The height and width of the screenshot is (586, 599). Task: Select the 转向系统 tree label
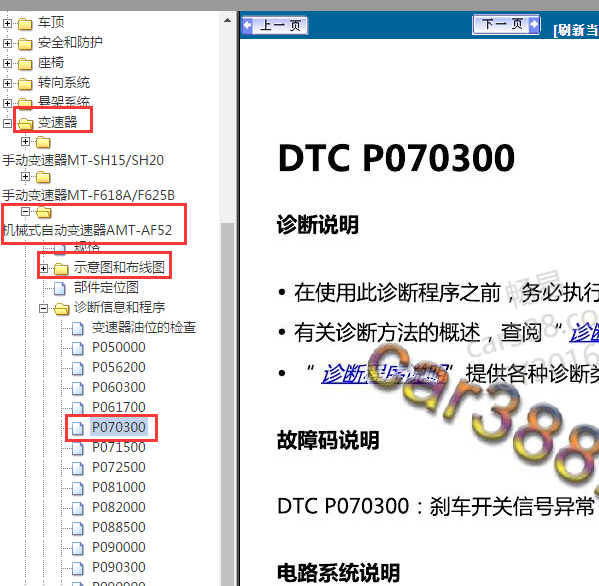[x=64, y=82]
